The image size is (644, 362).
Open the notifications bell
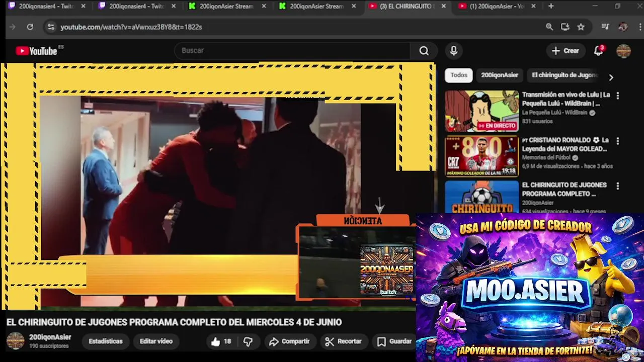tap(598, 51)
